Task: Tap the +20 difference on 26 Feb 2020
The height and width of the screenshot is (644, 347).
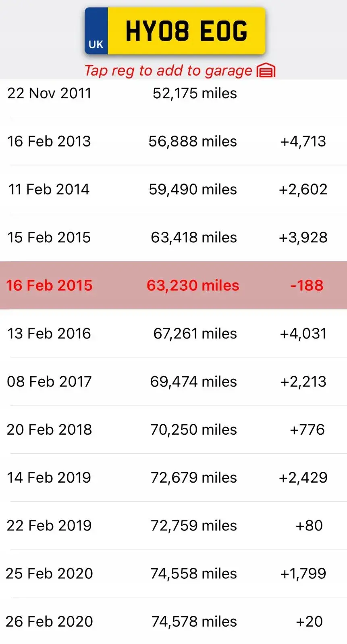Action: [309, 621]
